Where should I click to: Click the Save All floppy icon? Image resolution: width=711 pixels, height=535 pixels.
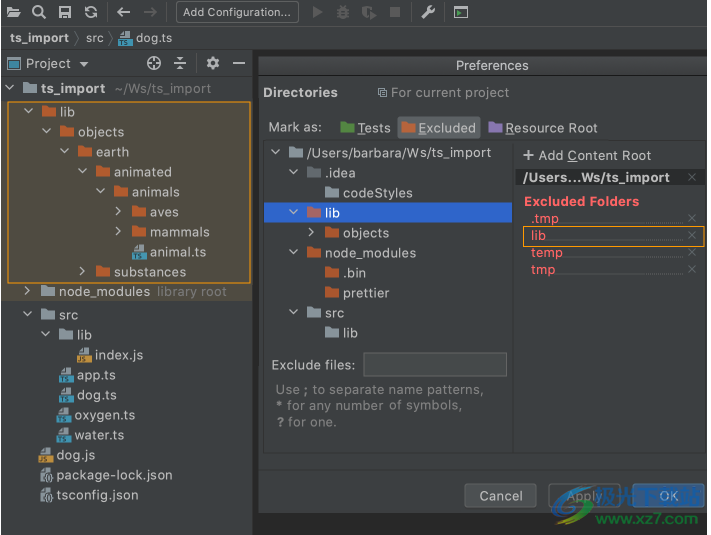(x=65, y=12)
